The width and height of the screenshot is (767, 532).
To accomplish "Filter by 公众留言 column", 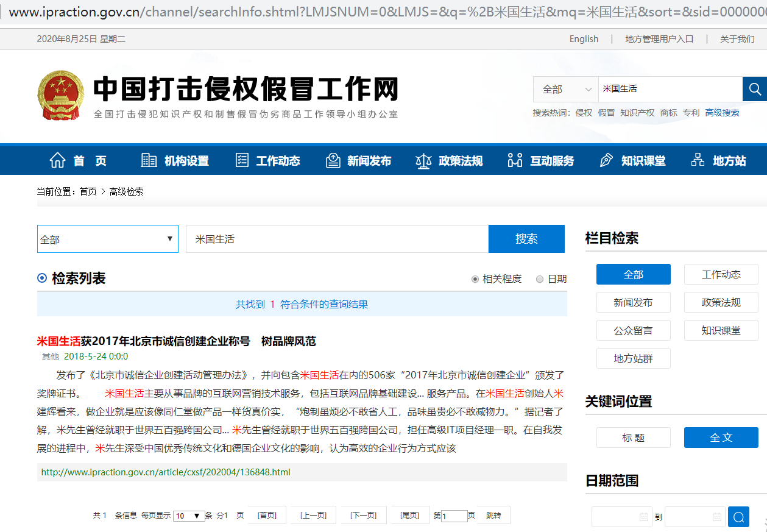I will 634,330.
